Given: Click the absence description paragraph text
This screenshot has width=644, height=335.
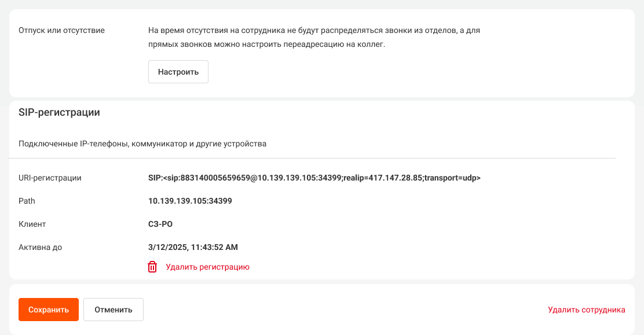Looking at the screenshot, I should point(314,38).
